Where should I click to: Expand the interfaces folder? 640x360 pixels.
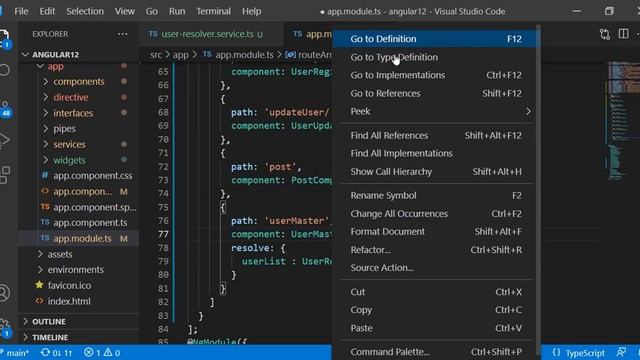pos(79,113)
